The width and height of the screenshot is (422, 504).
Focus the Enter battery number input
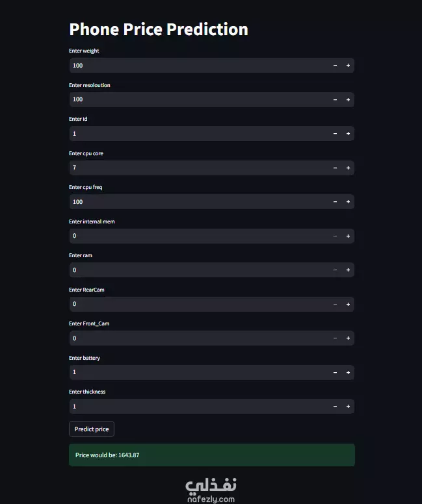(x=199, y=372)
